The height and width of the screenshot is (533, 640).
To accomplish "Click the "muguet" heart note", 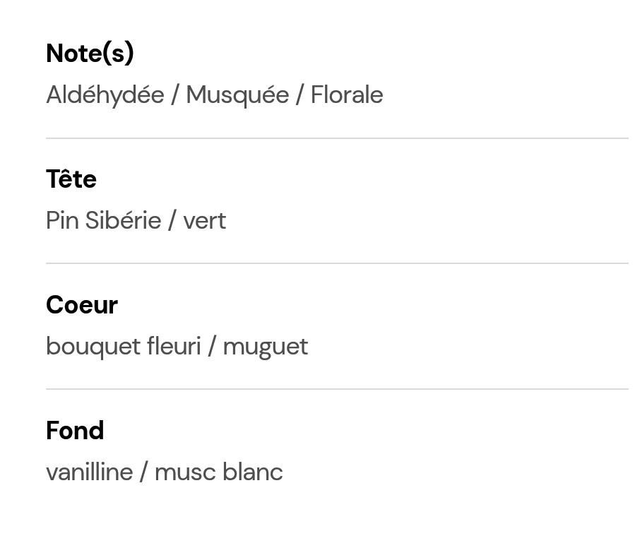I will click(x=265, y=347).
